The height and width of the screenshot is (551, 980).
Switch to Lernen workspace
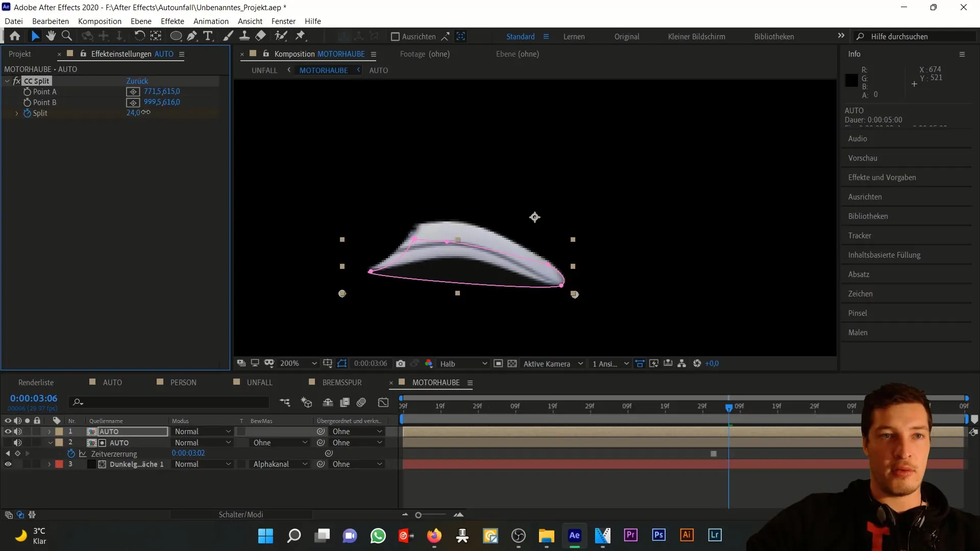coord(574,37)
